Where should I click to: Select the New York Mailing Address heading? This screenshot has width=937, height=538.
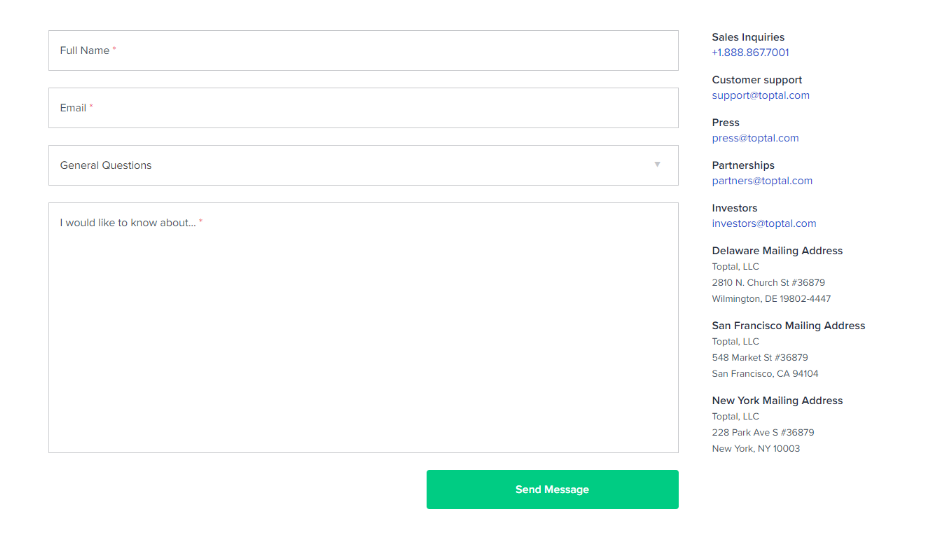(x=777, y=401)
